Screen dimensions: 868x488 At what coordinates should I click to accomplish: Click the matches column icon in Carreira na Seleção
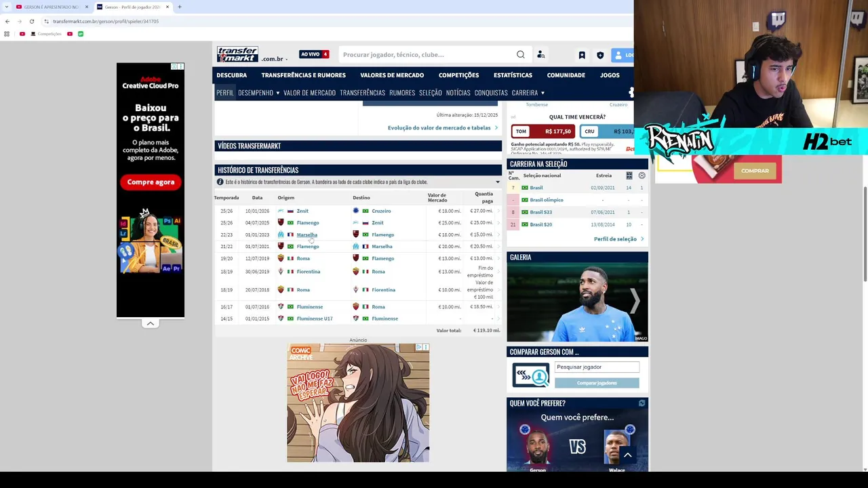click(x=629, y=176)
